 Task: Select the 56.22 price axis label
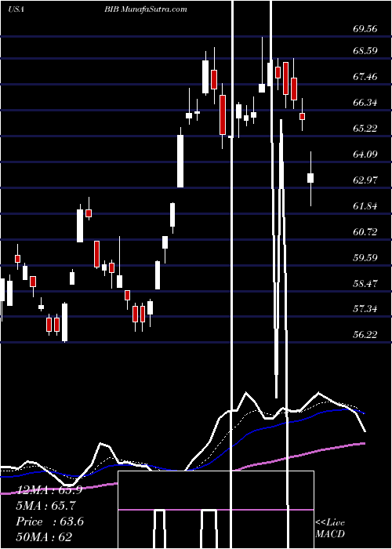(365, 335)
